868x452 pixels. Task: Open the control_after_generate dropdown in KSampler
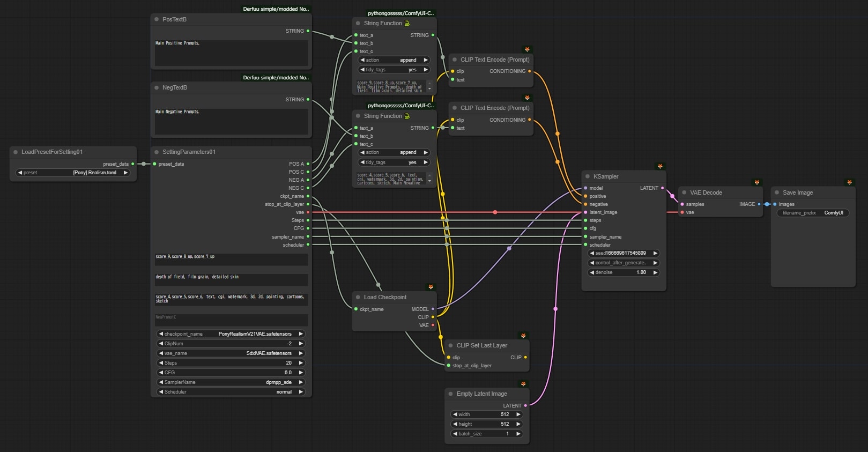(624, 263)
